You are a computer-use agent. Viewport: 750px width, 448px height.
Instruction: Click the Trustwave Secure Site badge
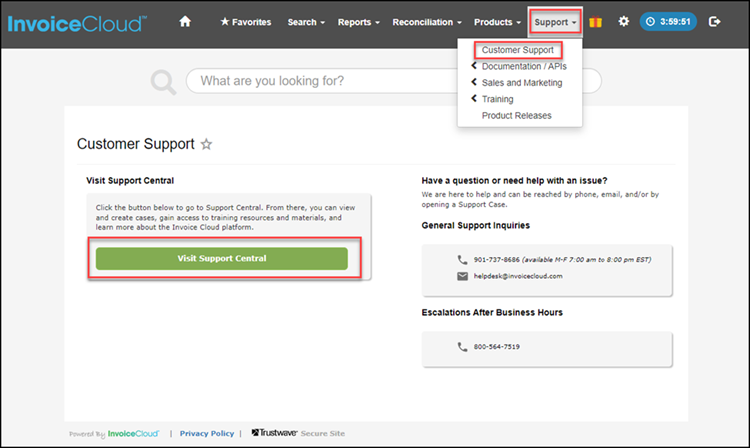pos(298,433)
